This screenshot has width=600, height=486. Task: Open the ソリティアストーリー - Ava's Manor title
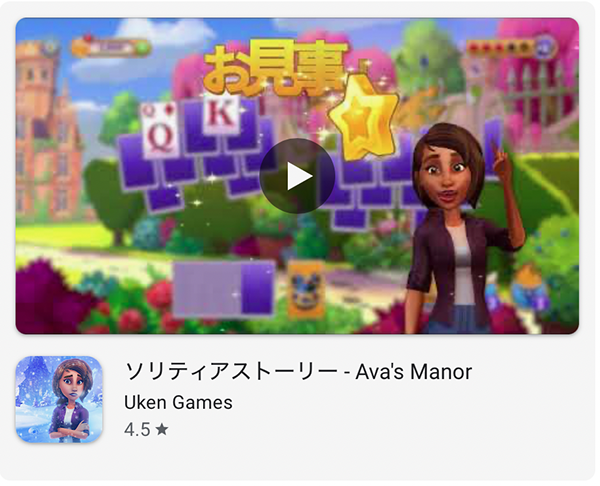tap(298, 371)
